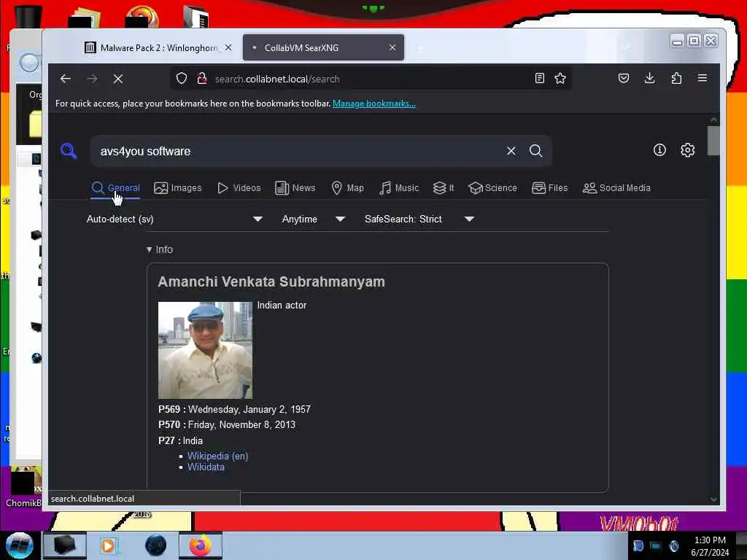Image resolution: width=747 pixels, height=560 pixels.
Task: Click the heading Amanchi Venkata Subrahmanyam
Action: point(271,282)
